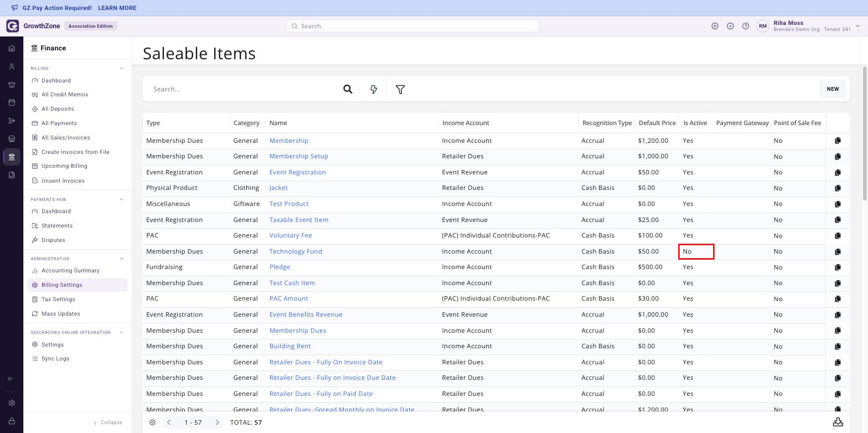Collapse the Administrative section

click(x=122, y=259)
